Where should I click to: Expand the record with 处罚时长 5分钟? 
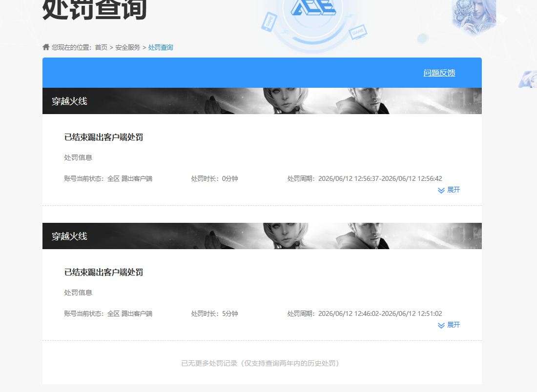[x=449, y=325]
